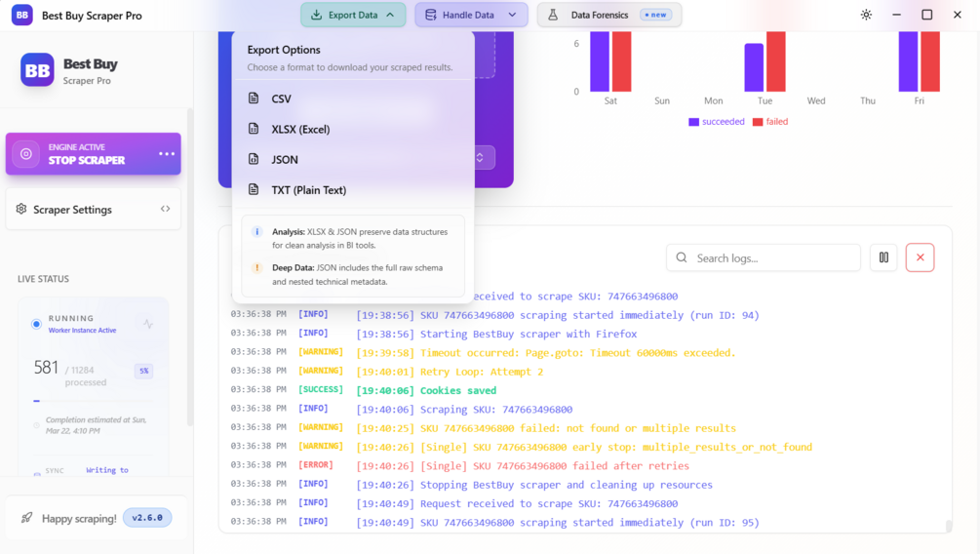The width and height of the screenshot is (980, 554).
Task: Toggle light/dark theme sun icon
Action: coord(866,15)
